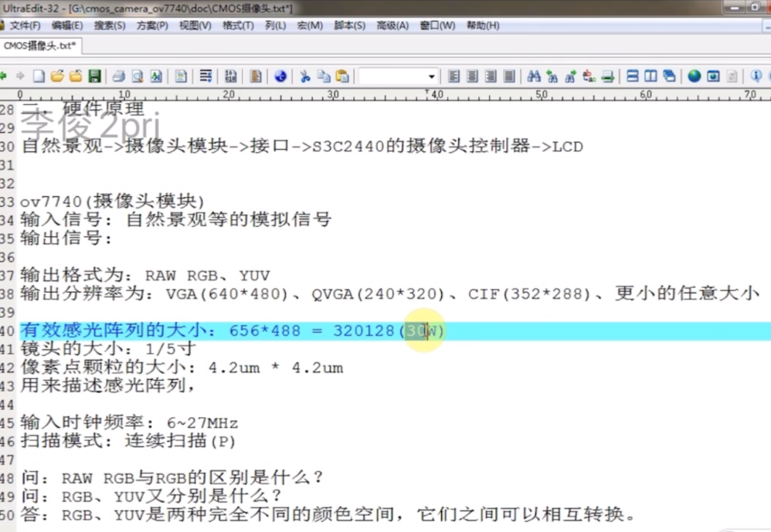Click line 37 输出格式为: RAW RGB、YUV

pos(145,275)
